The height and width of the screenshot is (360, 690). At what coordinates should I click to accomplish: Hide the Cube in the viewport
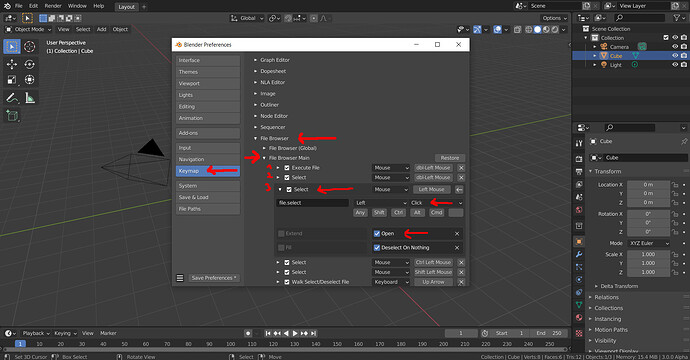pos(675,55)
